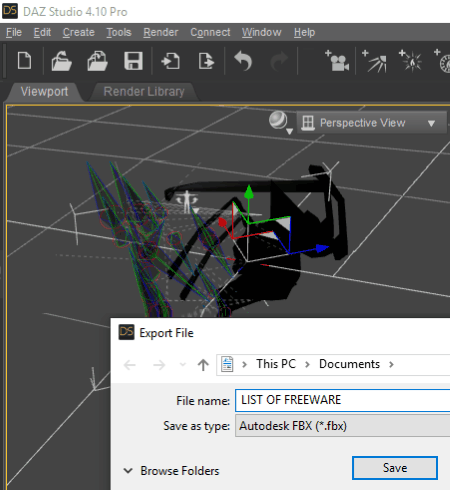The height and width of the screenshot is (490, 450).
Task: Open the Window menu
Action: click(x=262, y=32)
